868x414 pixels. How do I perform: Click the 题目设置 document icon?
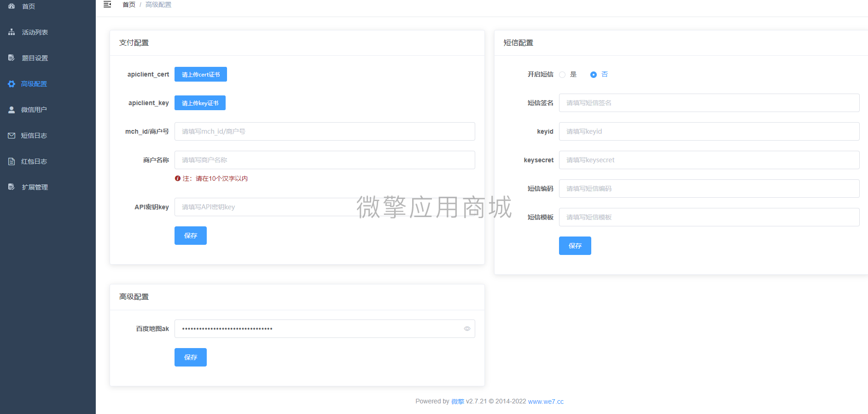[12, 58]
